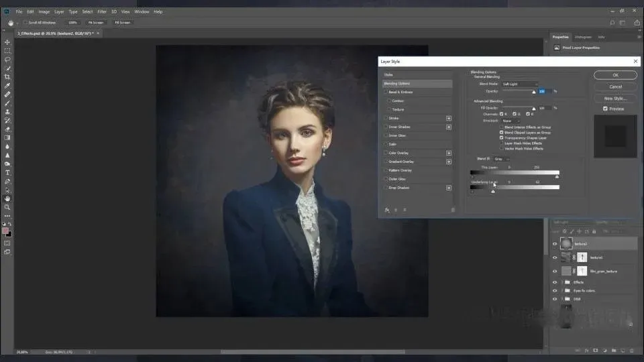Image resolution: width=644 pixels, height=362 pixels.
Task: Toggle the Preview checkbox
Action: pyautogui.click(x=605, y=109)
